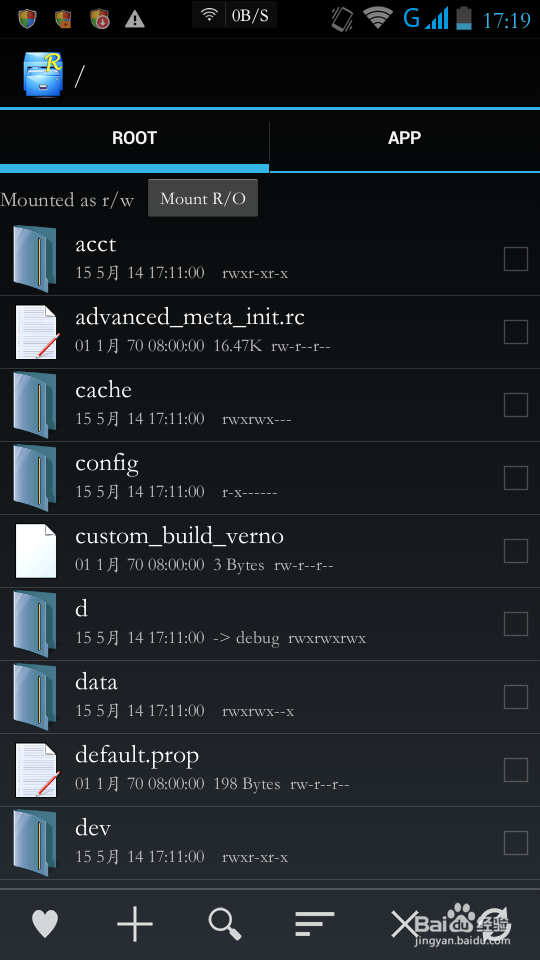Open search with the magnifier icon

click(225, 923)
